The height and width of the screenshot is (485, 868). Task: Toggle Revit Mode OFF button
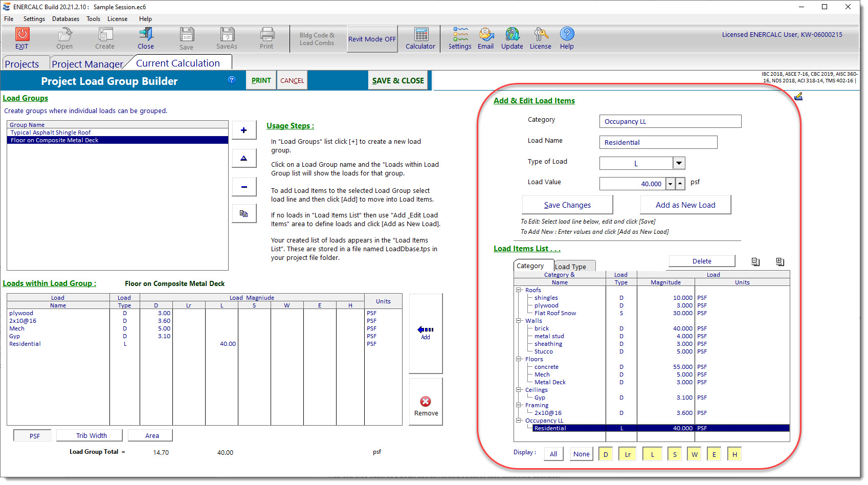[x=372, y=38]
